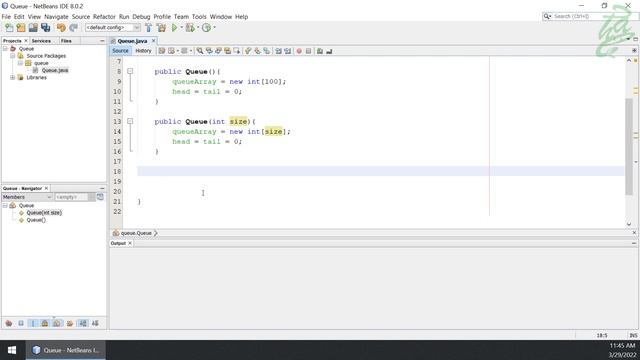Screen dimensions: 640x360
Task: Switch to the Services tab
Action: click(x=41, y=41)
